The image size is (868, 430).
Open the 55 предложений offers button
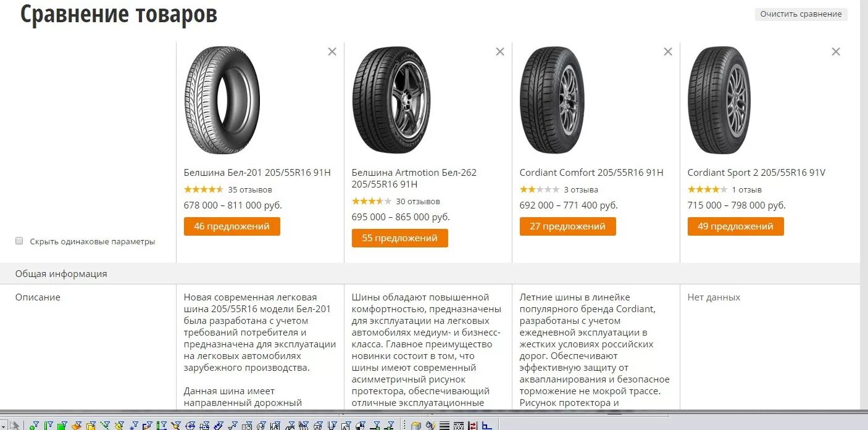(400, 238)
